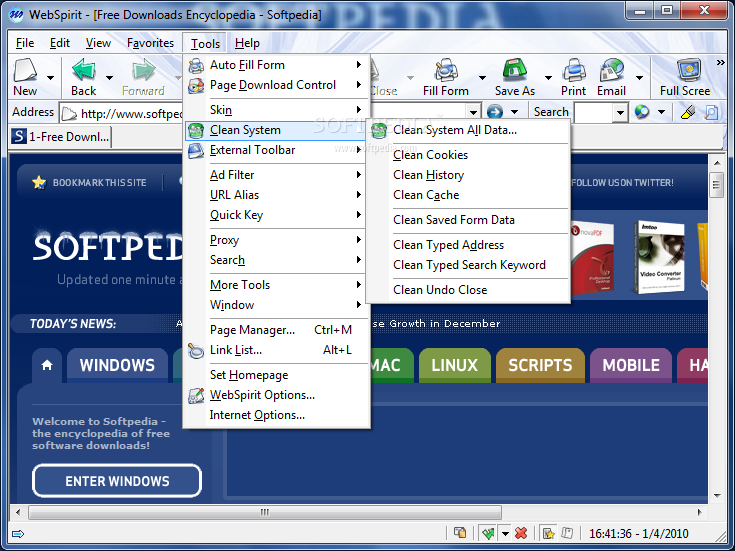
Task: Click the Video Converter product box thumbnail
Action: 660,257
